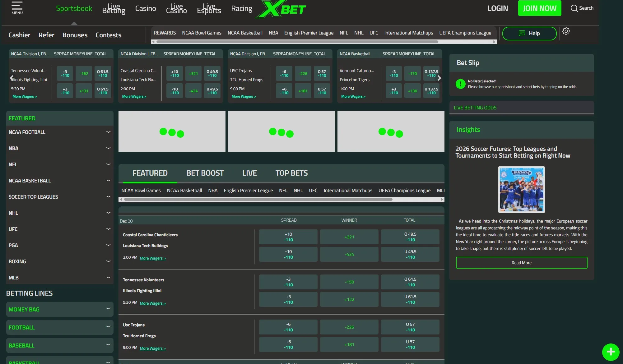Select O 61.5 total in Tennessee table row
This screenshot has width=623, height=364.
(x=410, y=282)
